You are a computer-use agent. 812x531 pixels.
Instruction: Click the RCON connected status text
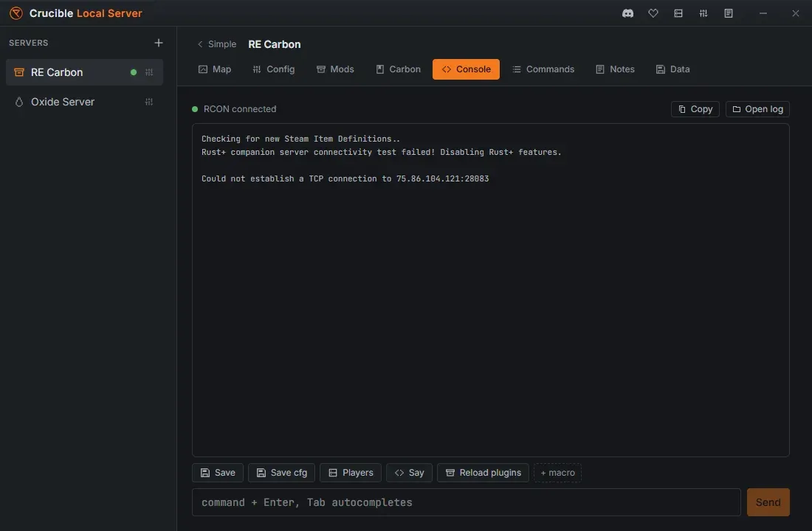click(x=240, y=109)
